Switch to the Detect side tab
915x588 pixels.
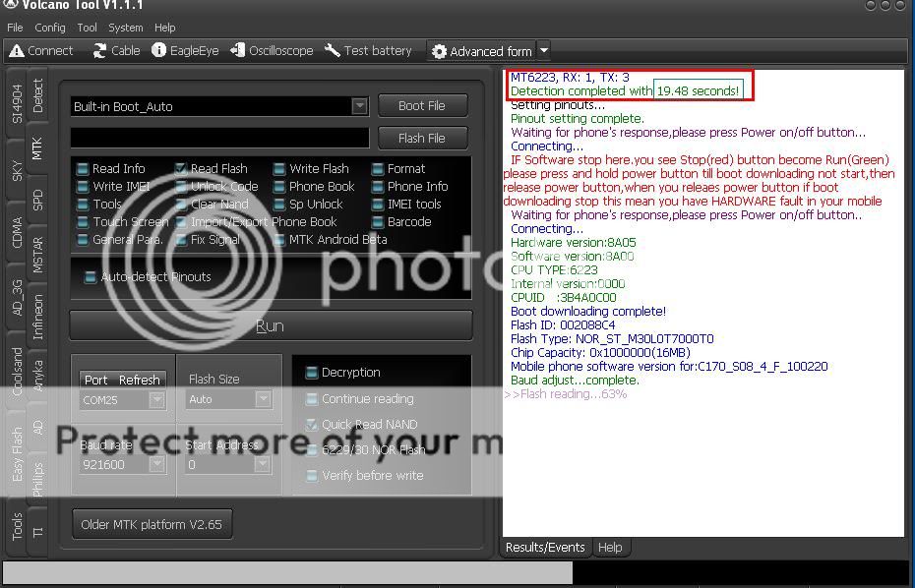pos(37,95)
